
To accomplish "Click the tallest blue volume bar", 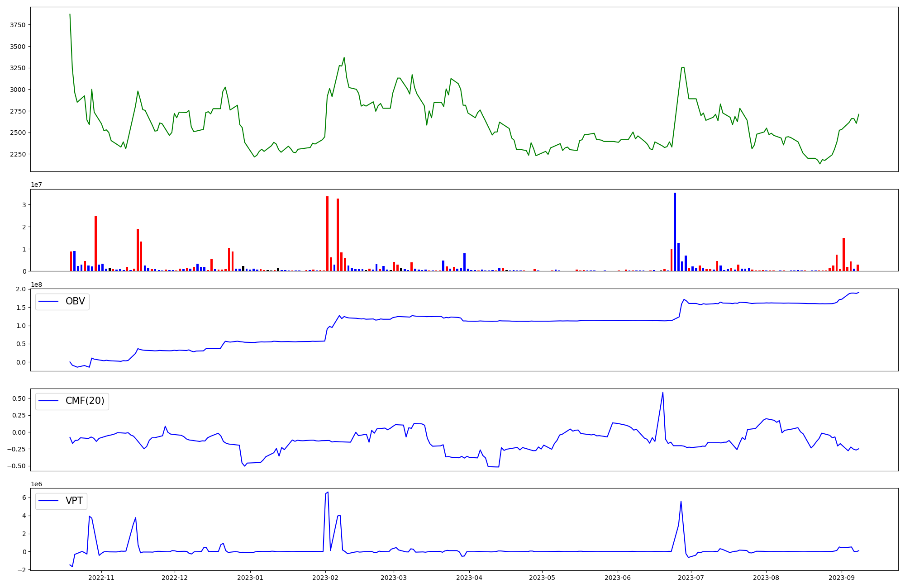I will coord(675,232).
